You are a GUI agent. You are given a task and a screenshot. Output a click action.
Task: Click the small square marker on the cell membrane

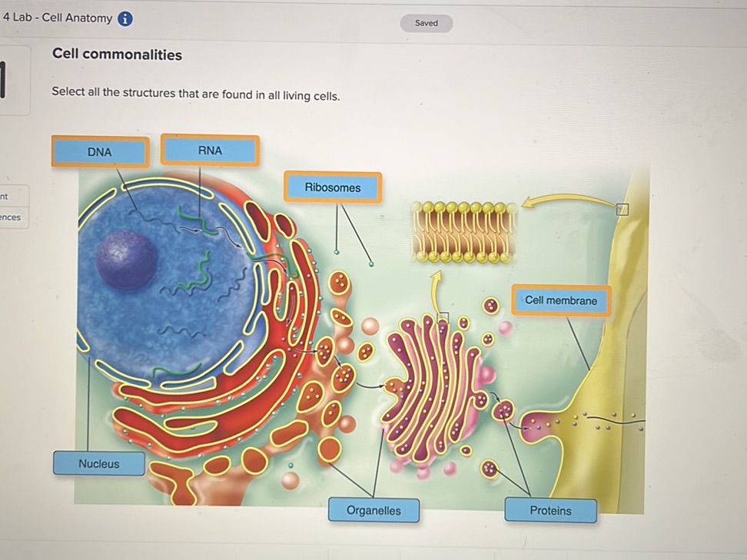click(x=622, y=209)
